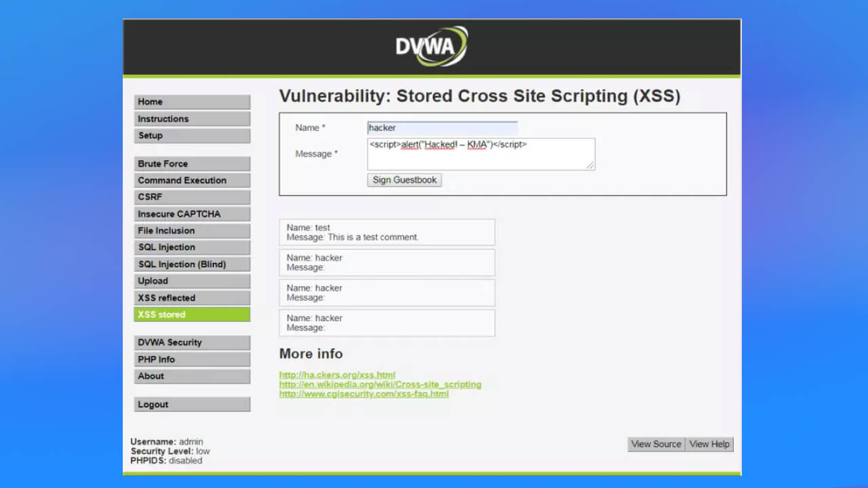This screenshot has height=488, width=868.
Task: Submit with the Sign Guestbook button
Action: click(x=405, y=180)
